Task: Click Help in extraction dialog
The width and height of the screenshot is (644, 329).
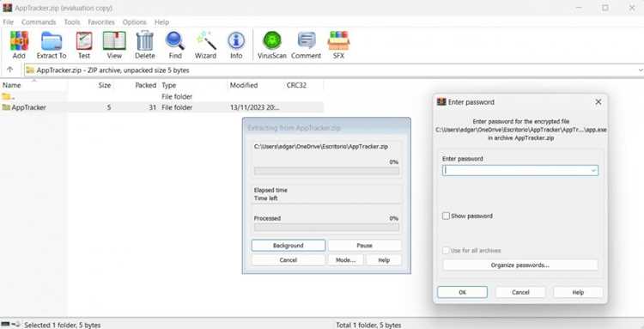Action: (x=384, y=260)
